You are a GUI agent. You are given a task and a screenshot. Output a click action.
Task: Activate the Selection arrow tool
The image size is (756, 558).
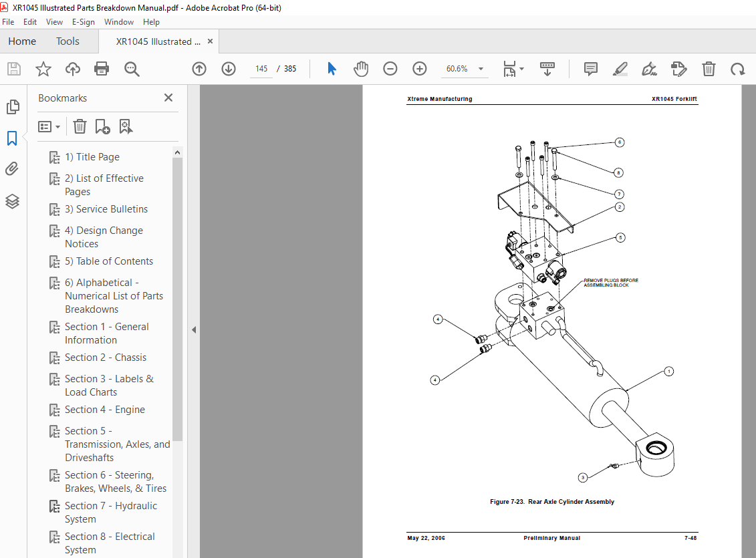pyautogui.click(x=332, y=69)
